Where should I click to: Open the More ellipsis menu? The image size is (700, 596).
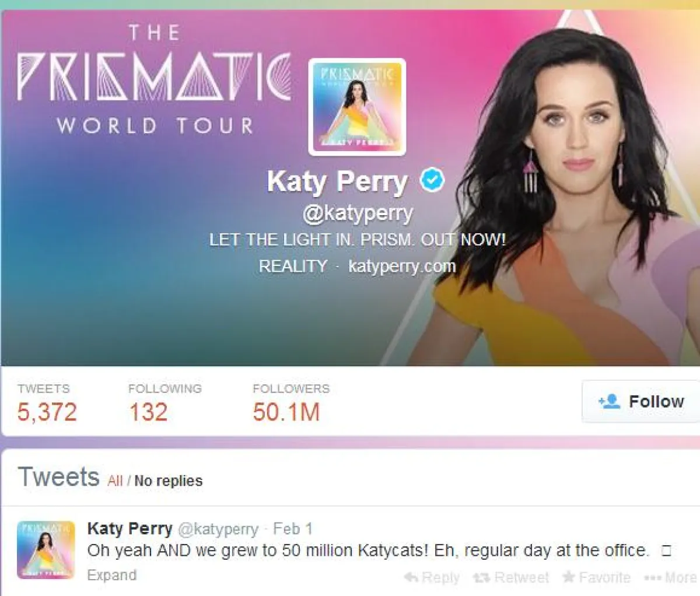coord(670,577)
